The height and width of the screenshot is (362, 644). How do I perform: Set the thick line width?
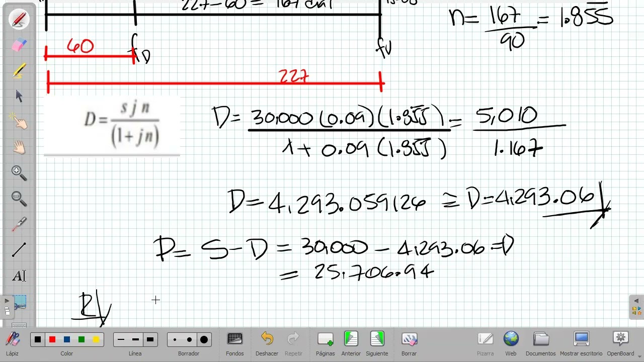[150, 340]
